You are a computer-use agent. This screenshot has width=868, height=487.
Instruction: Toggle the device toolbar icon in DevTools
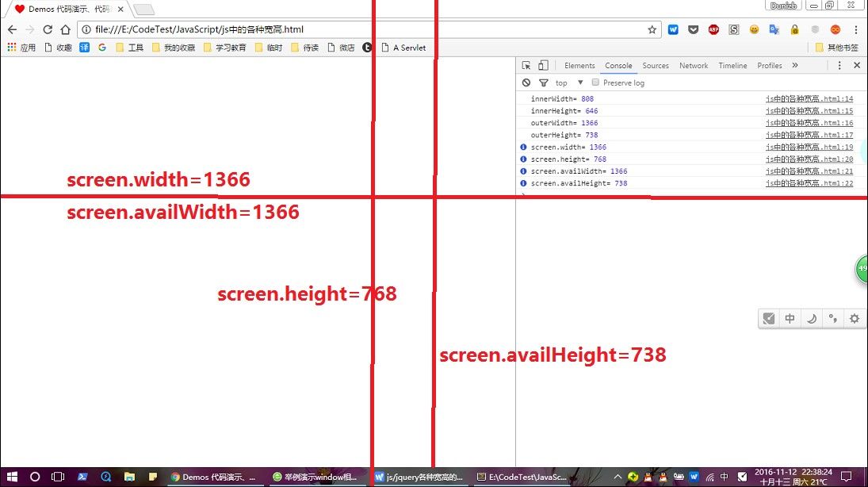tap(543, 66)
